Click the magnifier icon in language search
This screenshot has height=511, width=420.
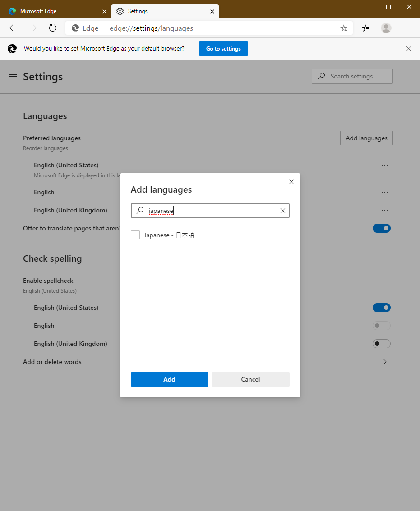point(140,211)
